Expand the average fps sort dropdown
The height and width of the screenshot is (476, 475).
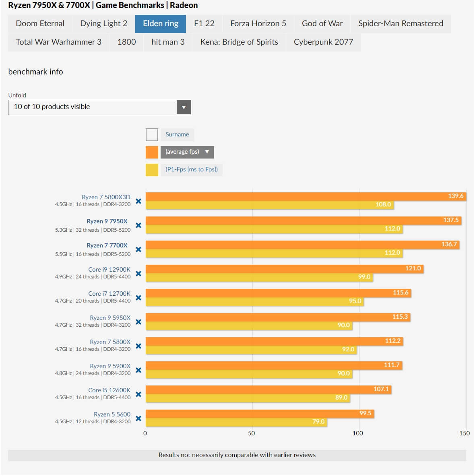[187, 152]
